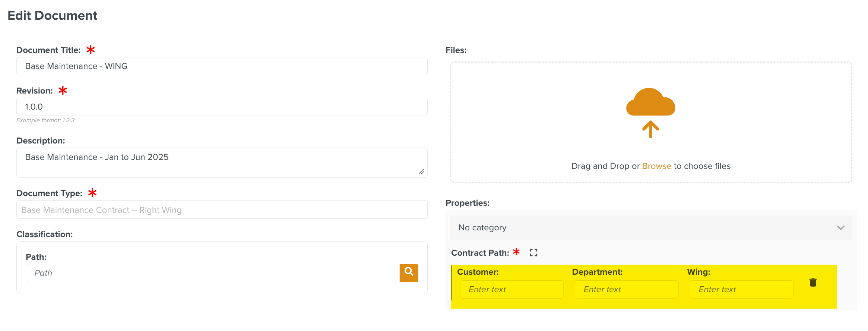Expand Contract Path using the fullscreen icon

click(533, 253)
